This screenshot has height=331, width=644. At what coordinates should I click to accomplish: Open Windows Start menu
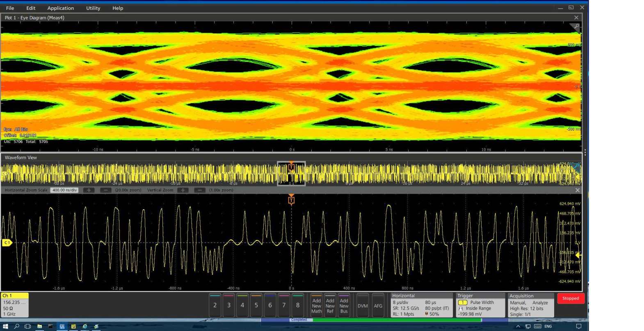click(5, 326)
